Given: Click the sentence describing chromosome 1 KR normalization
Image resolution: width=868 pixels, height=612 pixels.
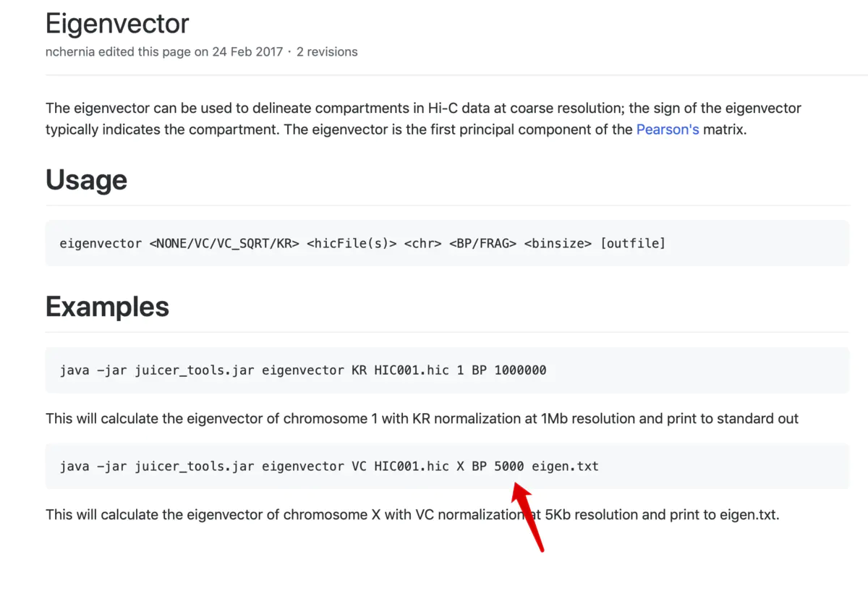Looking at the screenshot, I should [422, 419].
